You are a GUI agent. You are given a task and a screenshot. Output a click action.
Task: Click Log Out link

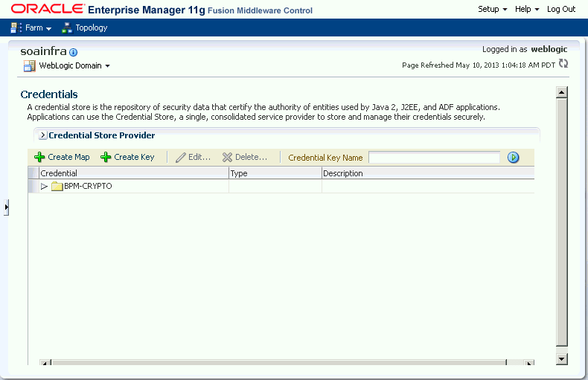(561, 9)
